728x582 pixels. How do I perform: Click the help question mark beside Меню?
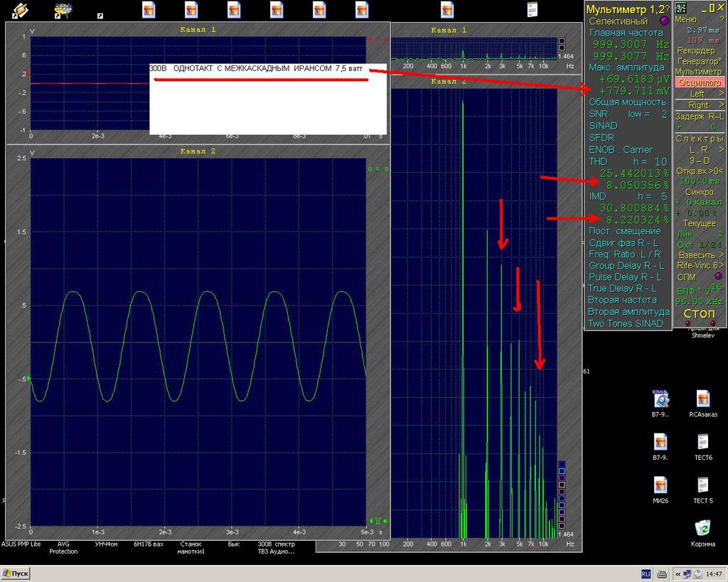pos(721,19)
